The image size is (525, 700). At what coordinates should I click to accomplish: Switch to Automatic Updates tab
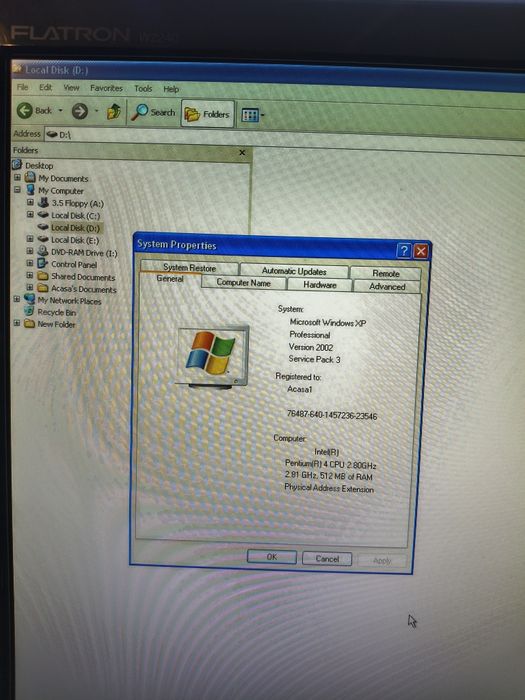click(x=294, y=271)
